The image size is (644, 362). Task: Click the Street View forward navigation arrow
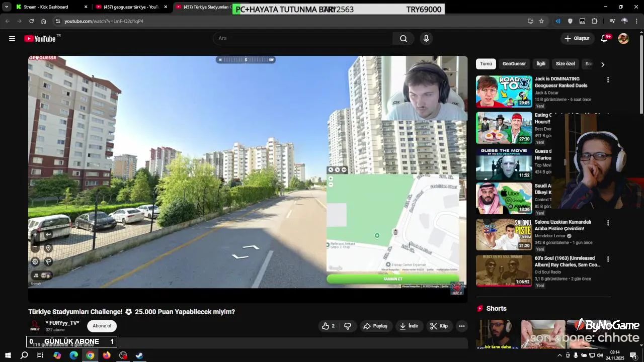pos(251,247)
